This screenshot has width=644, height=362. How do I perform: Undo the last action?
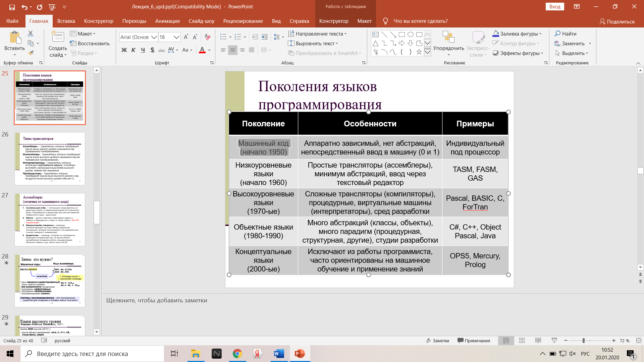[24, 7]
